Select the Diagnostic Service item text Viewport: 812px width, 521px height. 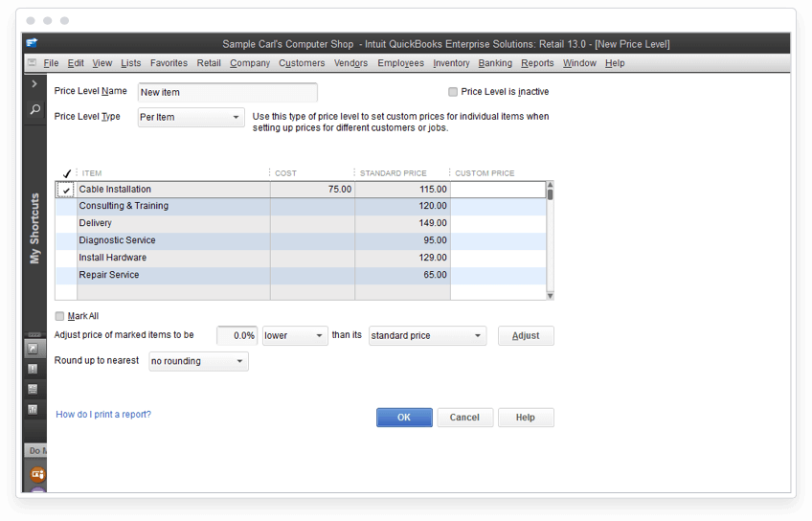click(x=117, y=240)
